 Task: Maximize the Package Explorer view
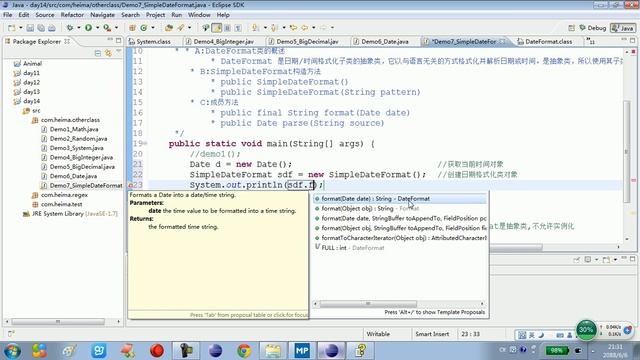coord(118,40)
